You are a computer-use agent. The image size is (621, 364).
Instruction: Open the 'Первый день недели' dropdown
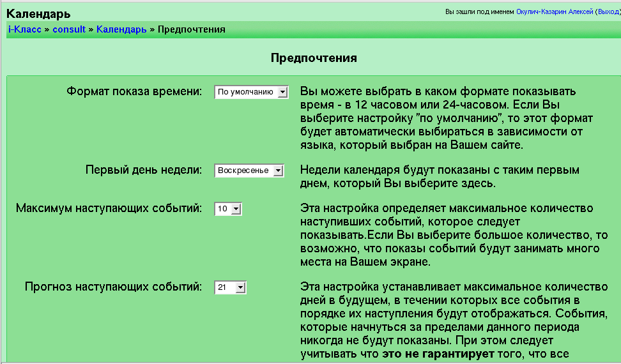[x=249, y=171]
